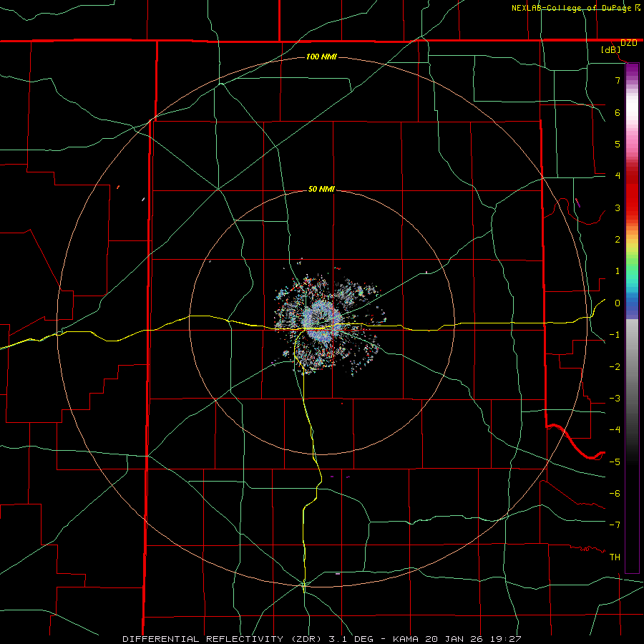Click the scale value -3
Screen dimensions: 644x644
tap(615, 399)
